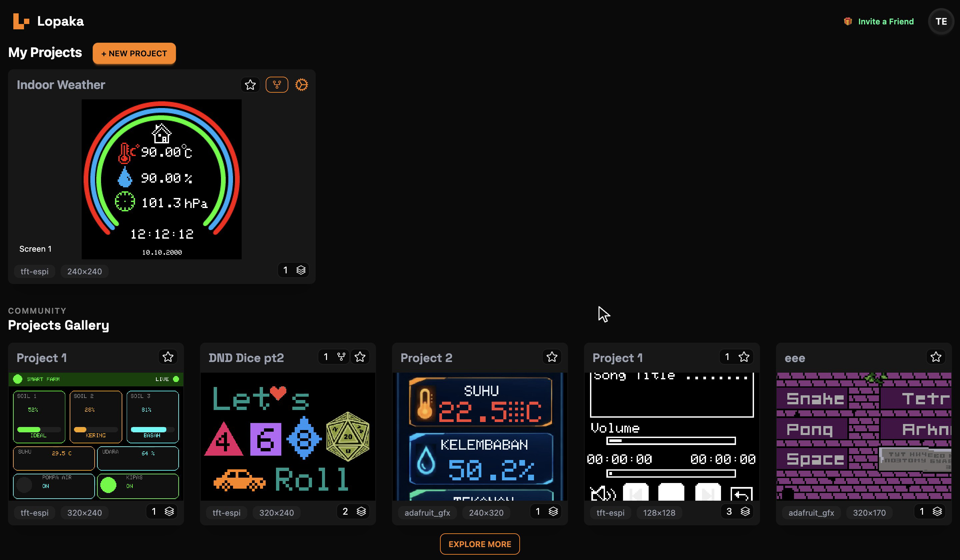The width and height of the screenshot is (960, 560).
Task: Click the Project 2 title text
Action: [x=426, y=358]
